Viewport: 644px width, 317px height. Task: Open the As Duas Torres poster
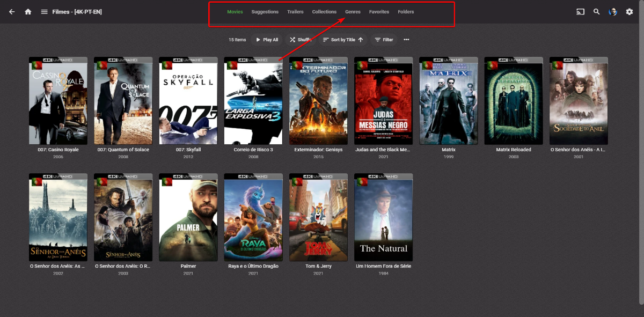pyautogui.click(x=58, y=217)
